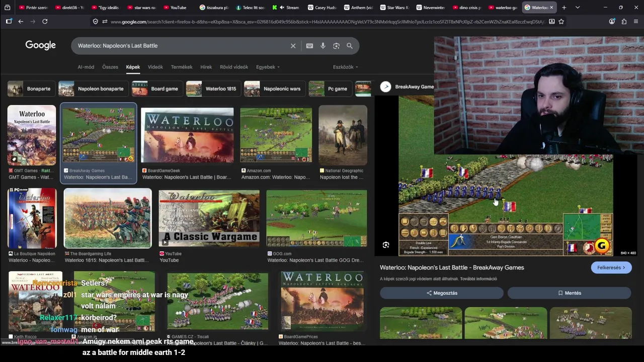
Task: Open the Egyebek dropdown menu
Action: (x=268, y=67)
